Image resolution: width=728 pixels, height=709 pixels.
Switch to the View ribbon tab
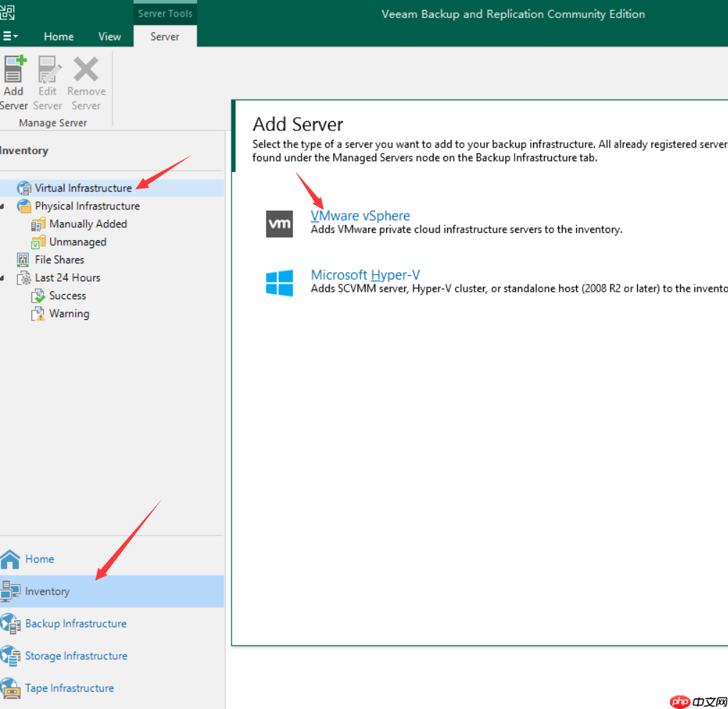pyautogui.click(x=110, y=37)
